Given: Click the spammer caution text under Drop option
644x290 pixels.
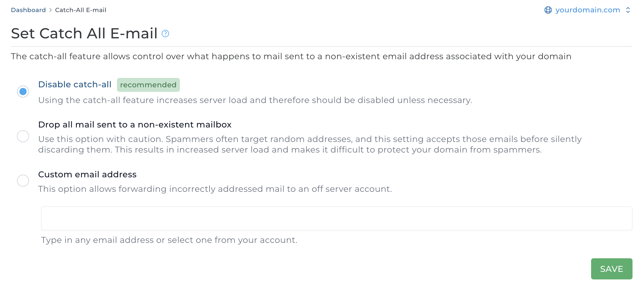Looking at the screenshot, I should point(310,144).
